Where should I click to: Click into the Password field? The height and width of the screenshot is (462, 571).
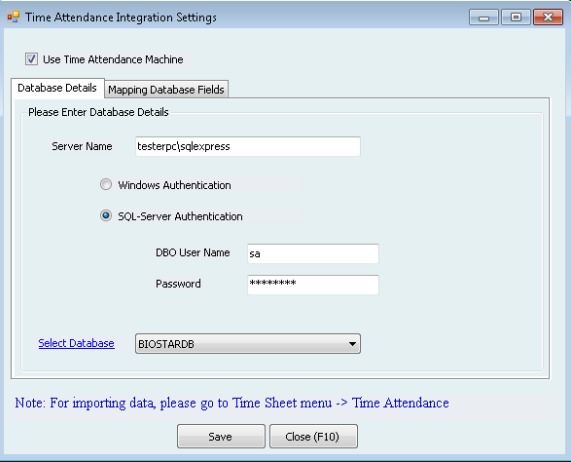(313, 284)
